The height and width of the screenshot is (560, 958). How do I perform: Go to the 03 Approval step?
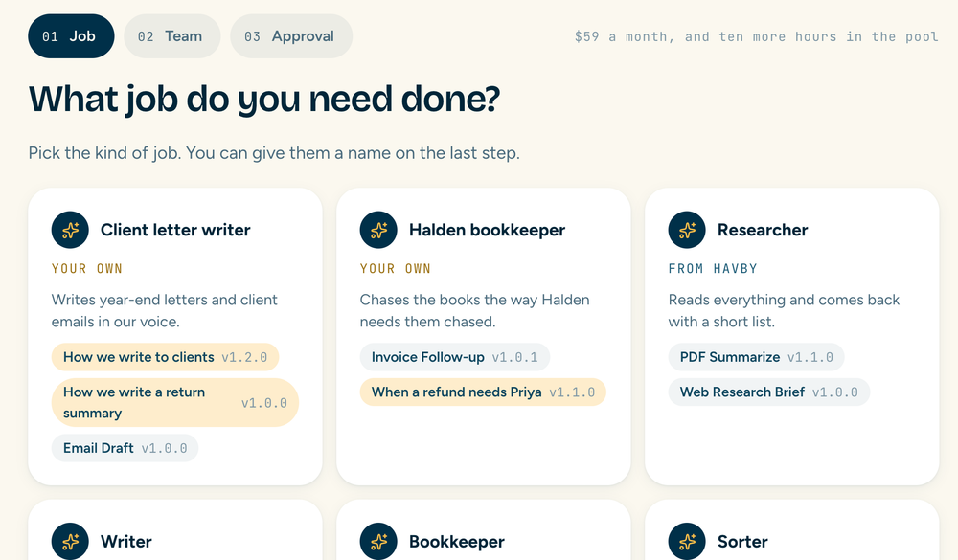[291, 36]
